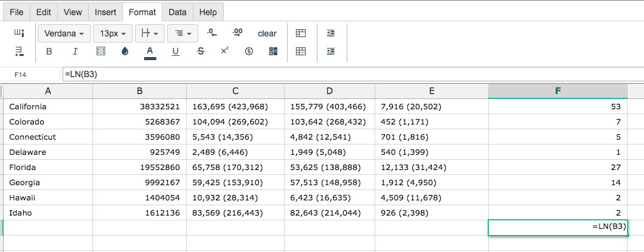Screen dimensions: 644x252
Task: Open the Data menu tab
Action: [178, 12]
